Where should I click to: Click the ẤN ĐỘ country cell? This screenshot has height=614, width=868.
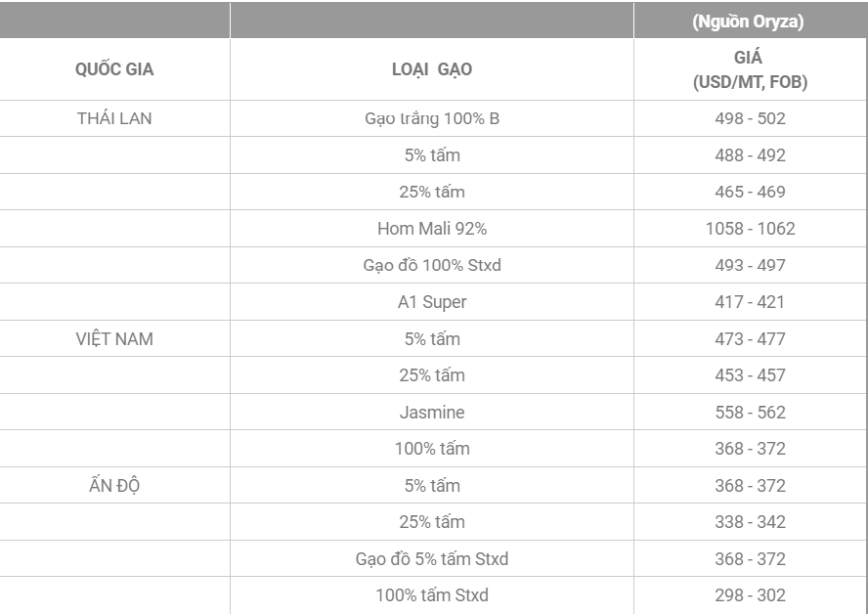[x=114, y=486]
